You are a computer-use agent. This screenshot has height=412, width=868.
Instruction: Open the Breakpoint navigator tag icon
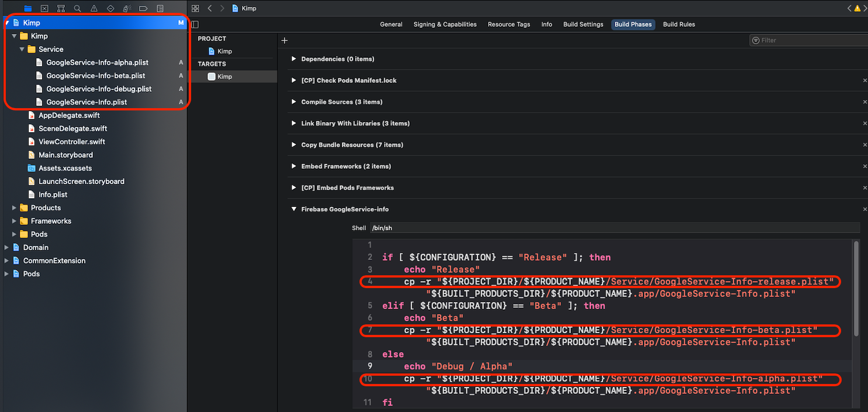pyautogui.click(x=143, y=9)
